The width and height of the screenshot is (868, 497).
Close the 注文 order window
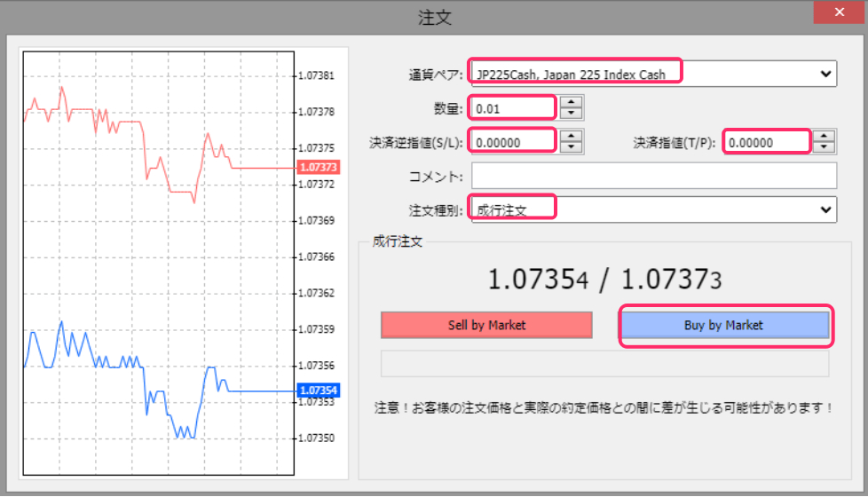click(839, 12)
